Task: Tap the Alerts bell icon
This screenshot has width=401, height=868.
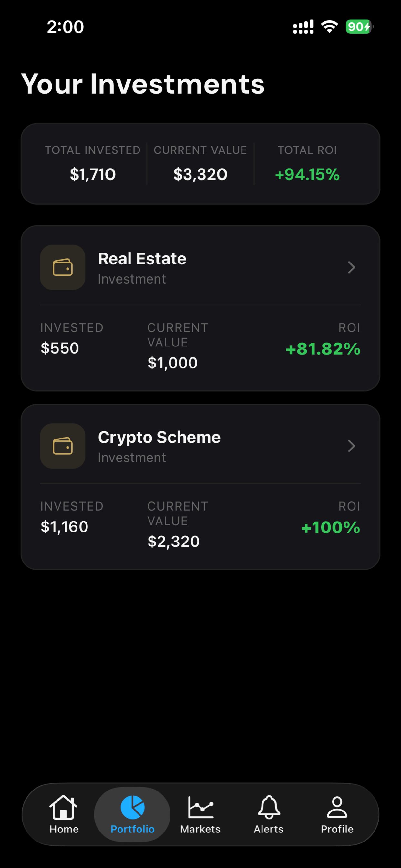Action: pyautogui.click(x=269, y=807)
